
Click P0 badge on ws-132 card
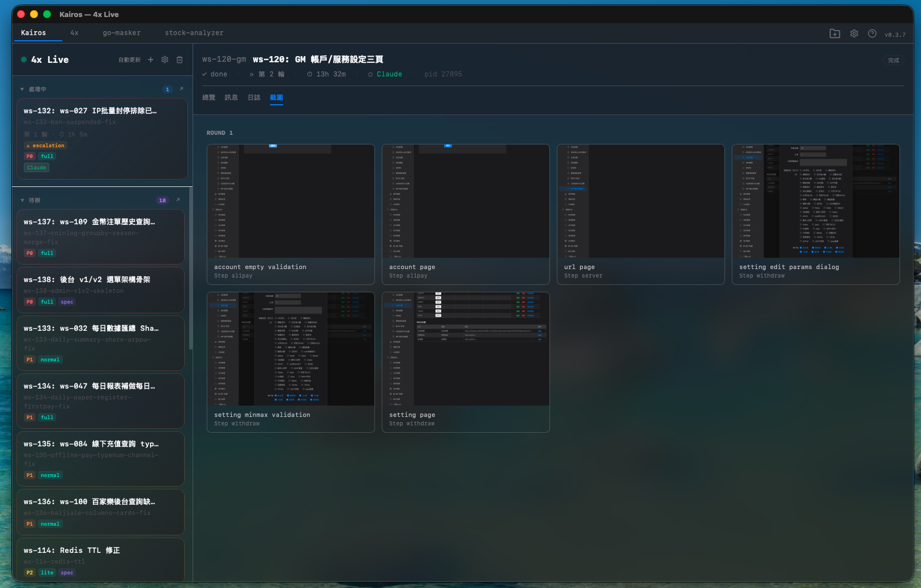click(x=29, y=156)
